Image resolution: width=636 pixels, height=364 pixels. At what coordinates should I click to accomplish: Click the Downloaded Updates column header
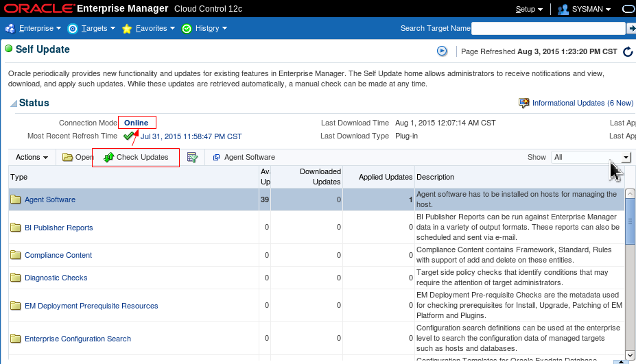[307, 177]
